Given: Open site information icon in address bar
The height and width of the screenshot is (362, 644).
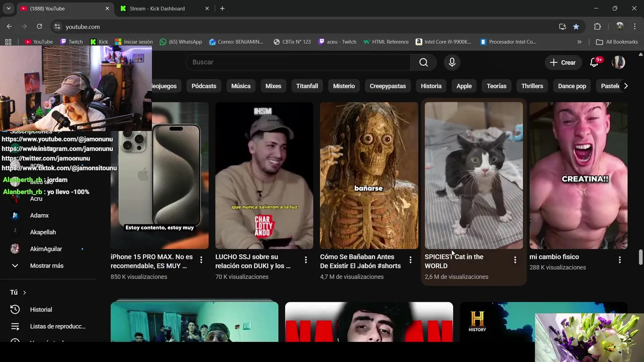Looking at the screenshot, I should click(57, 27).
